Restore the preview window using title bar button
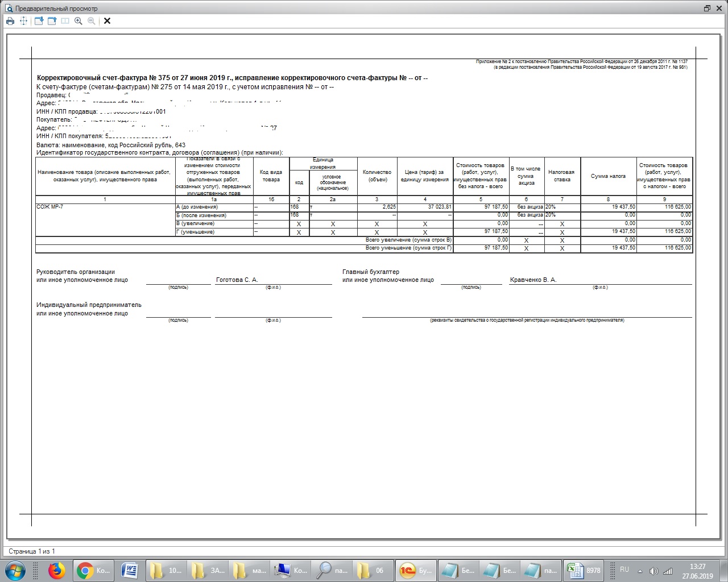This screenshot has width=728, height=582. 707,8
